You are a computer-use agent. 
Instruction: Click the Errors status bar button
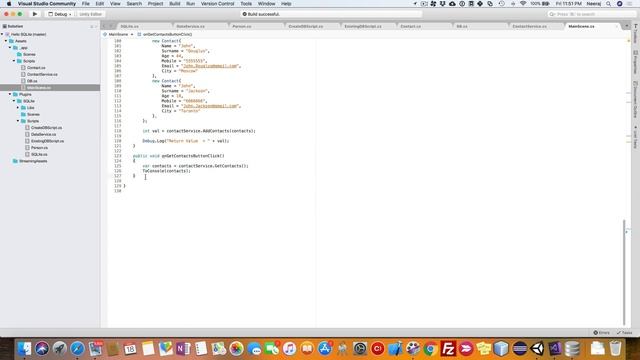coord(602,333)
